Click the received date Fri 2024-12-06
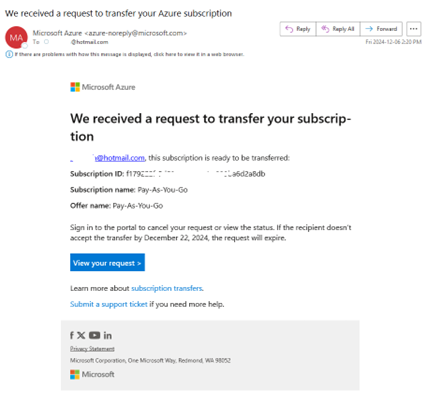 pyautogui.click(x=393, y=42)
